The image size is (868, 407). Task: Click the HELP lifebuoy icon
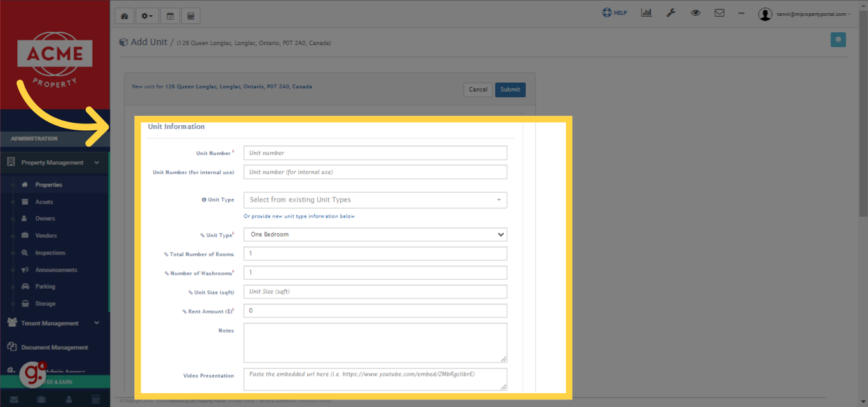click(x=607, y=11)
